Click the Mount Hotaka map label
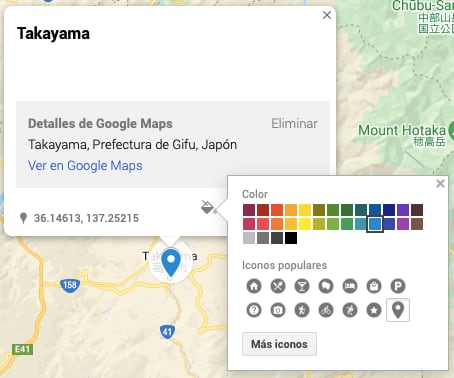This screenshot has height=378, width=454. tap(402, 130)
